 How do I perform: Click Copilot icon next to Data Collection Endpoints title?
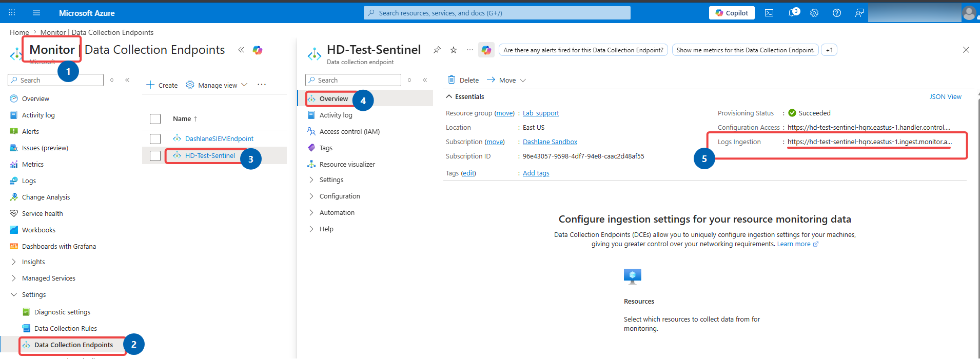point(258,50)
